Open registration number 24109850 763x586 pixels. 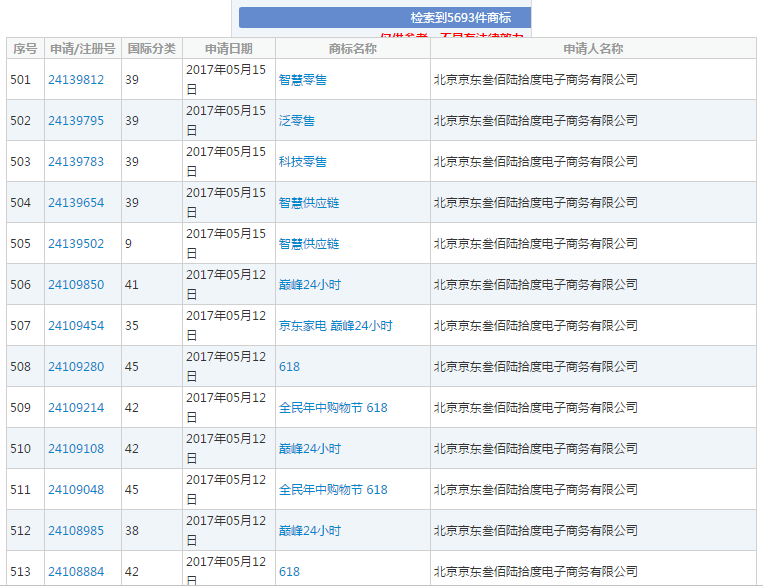76,285
